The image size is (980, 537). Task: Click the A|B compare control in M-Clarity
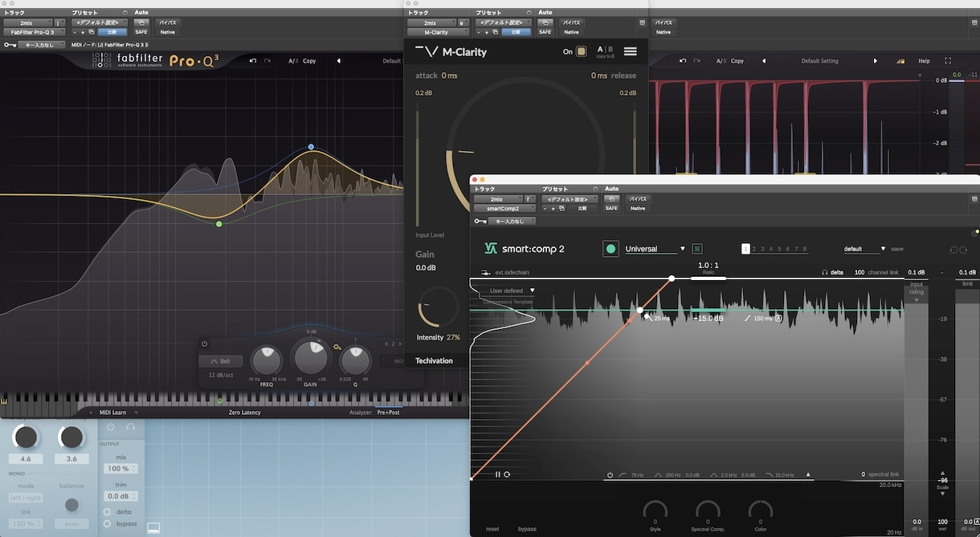pyautogui.click(x=605, y=51)
